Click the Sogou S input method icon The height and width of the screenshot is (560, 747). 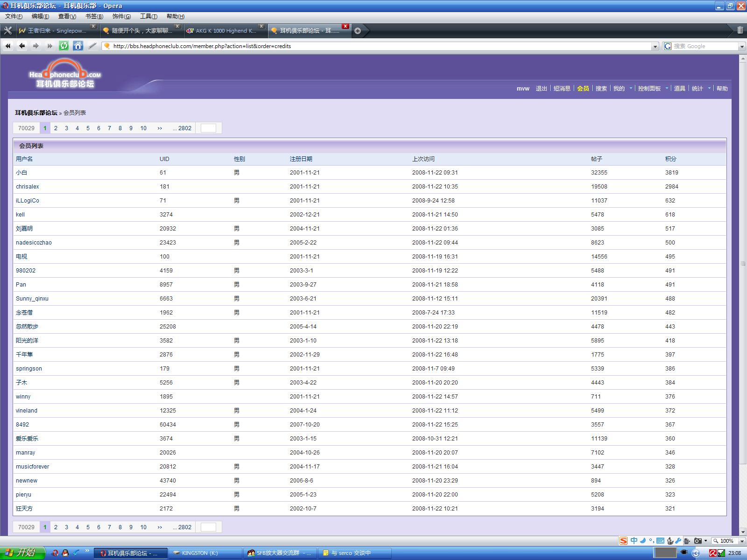[x=623, y=541]
